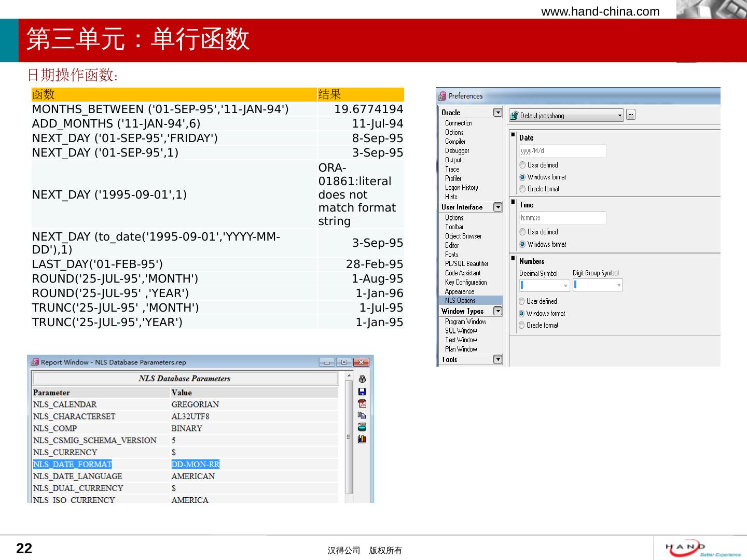The image size is (747, 560).
Task: Maximize the NLS Database Parameters report window
Action: [x=343, y=362]
